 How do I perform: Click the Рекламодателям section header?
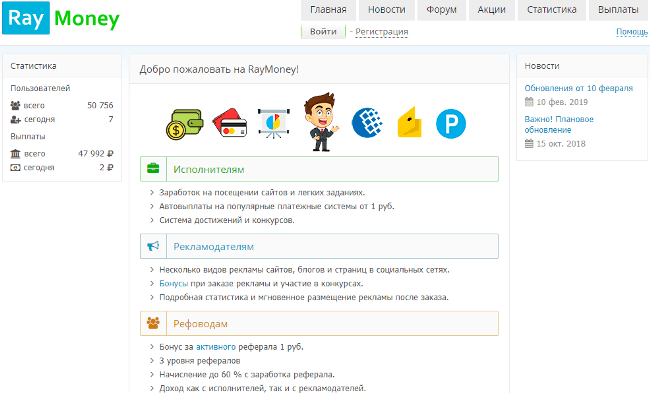click(319, 246)
